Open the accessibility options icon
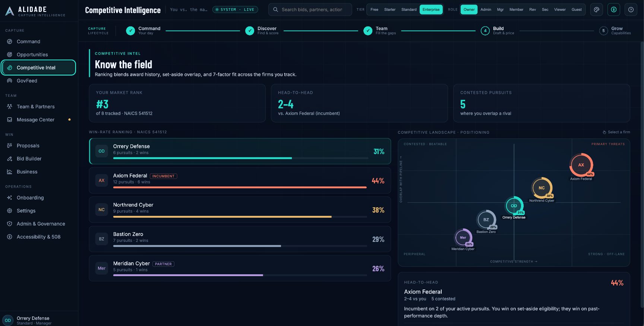The height and width of the screenshot is (326, 644). click(x=614, y=10)
